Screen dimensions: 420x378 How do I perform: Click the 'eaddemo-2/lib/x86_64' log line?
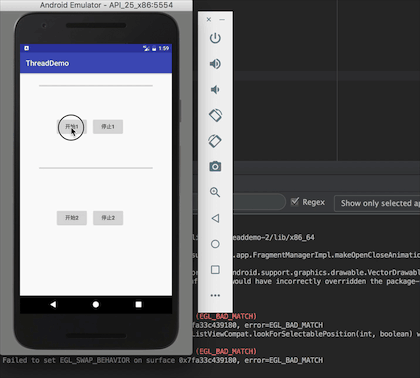[273, 237]
